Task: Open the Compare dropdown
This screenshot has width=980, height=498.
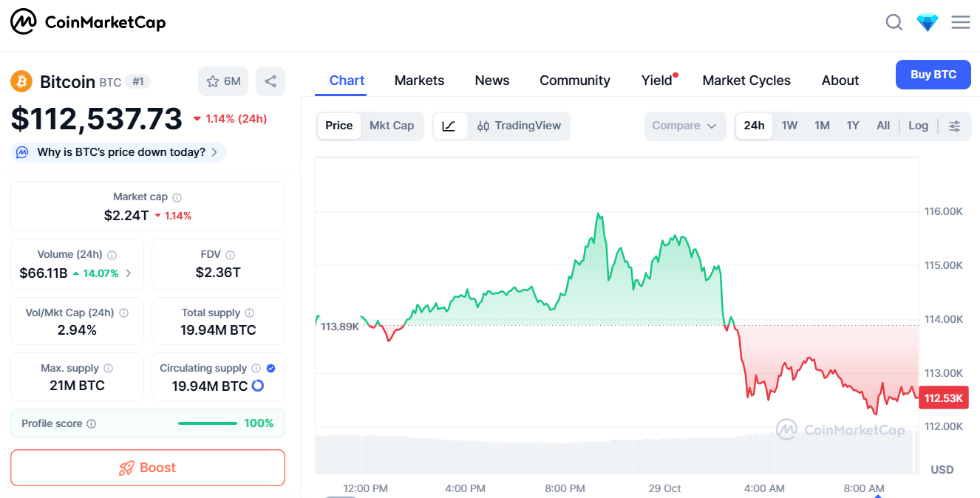Action: tap(684, 126)
